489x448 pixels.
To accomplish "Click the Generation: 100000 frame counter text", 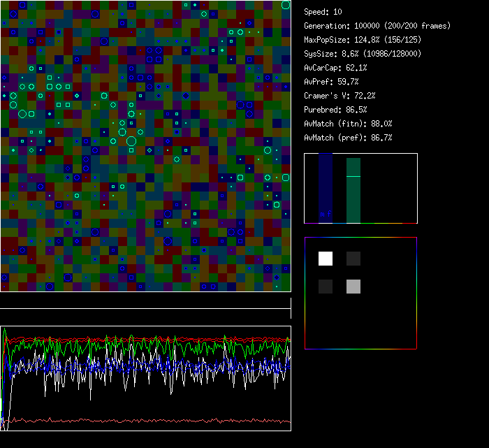I will click(377, 26).
